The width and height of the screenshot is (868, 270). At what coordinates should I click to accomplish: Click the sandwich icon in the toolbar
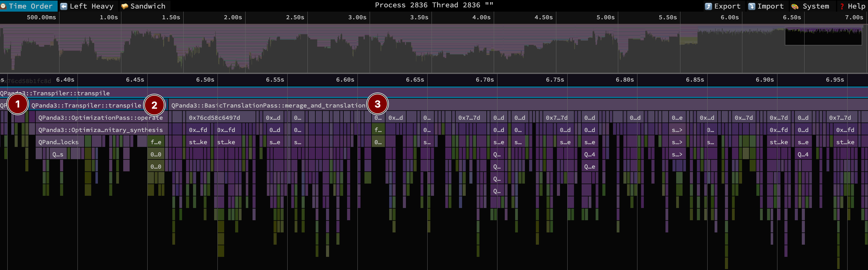pos(124,6)
